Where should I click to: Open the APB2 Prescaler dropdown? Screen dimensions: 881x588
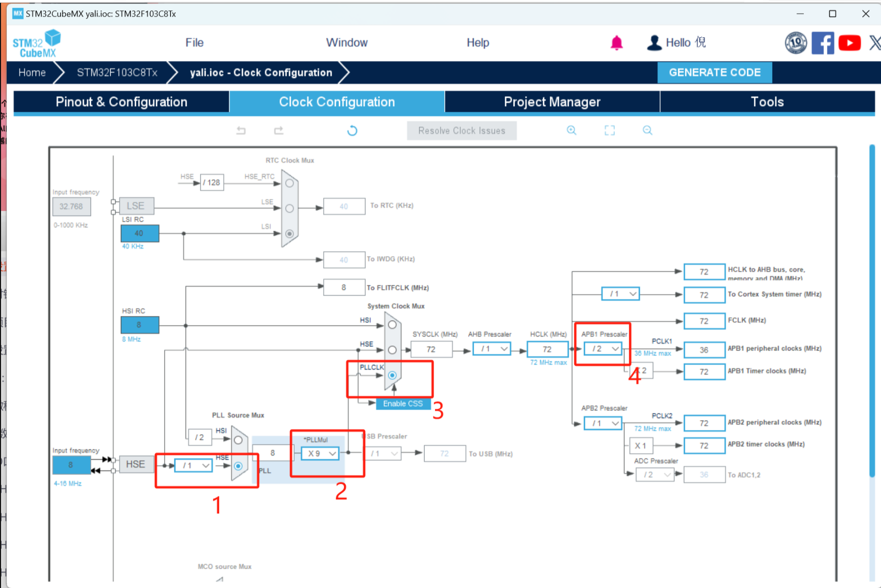pyautogui.click(x=603, y=424)
